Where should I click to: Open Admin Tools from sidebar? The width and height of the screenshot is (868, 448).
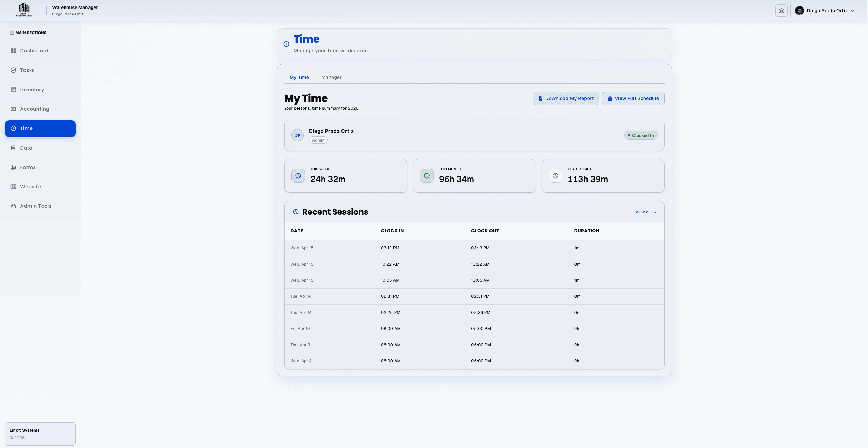pyautogui.click(x=35, y=206)
